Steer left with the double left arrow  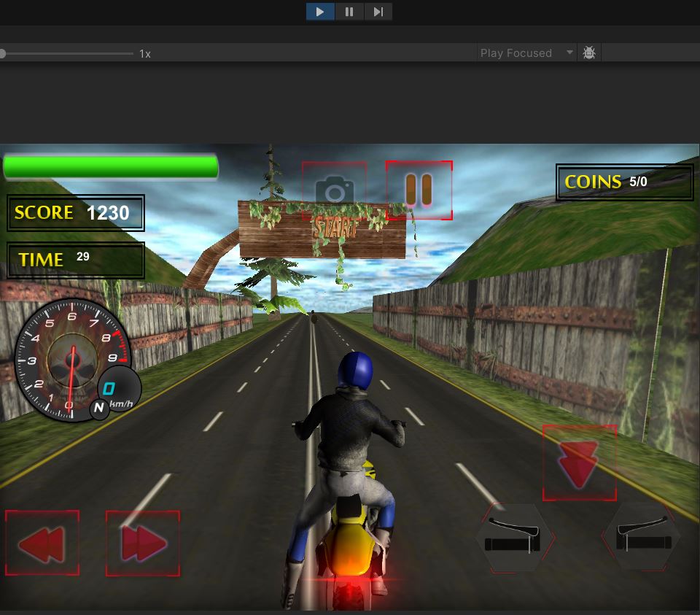click(42, 544)
